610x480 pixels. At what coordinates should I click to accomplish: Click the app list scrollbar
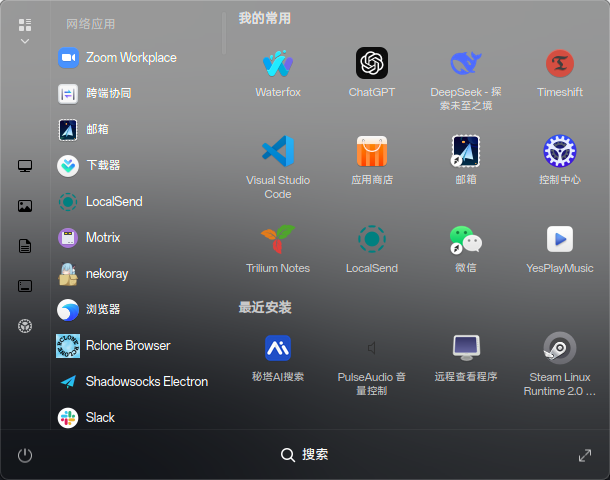[224, 33]
